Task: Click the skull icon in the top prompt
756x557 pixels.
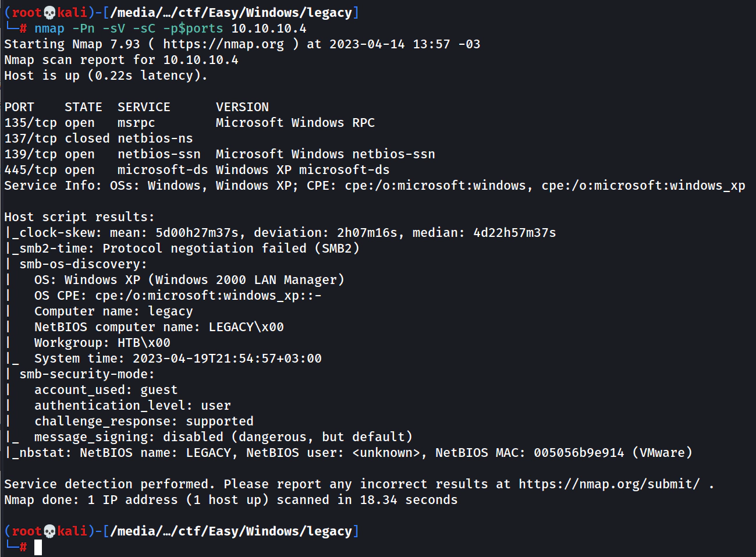Action: tap(49, 12)
